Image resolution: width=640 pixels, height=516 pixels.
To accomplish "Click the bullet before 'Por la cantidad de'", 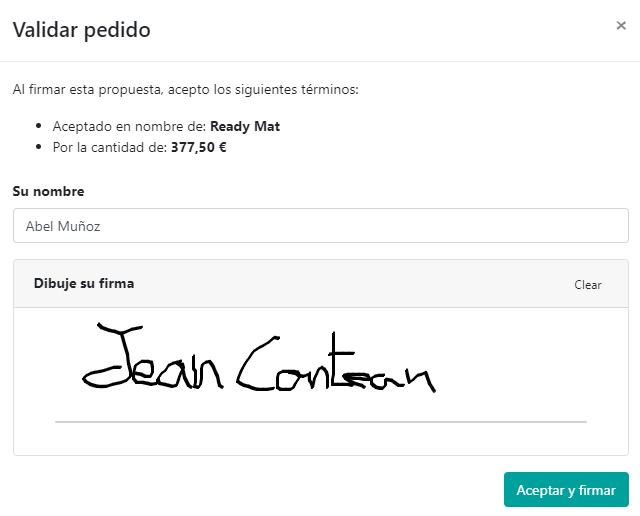I will tap(39, 148).
